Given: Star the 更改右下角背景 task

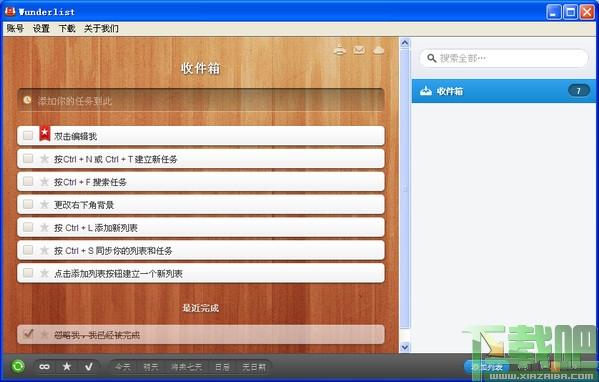Looking at the screenshot, I should click(x=44, y=205).
